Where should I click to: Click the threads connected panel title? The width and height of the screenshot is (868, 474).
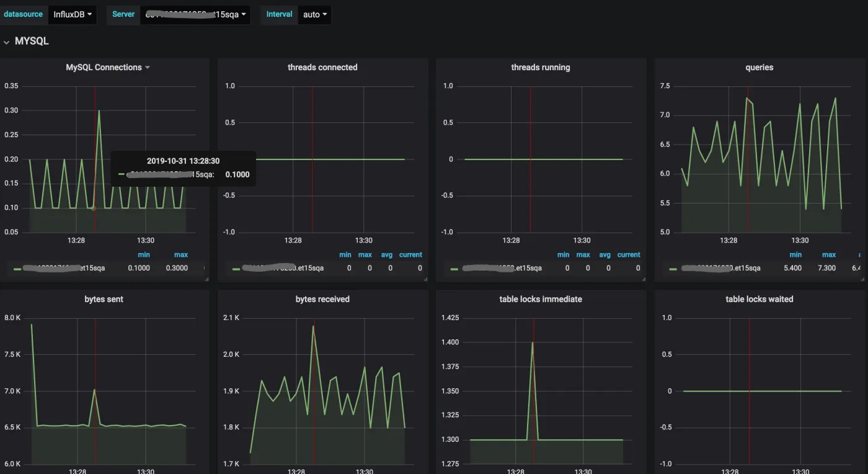322,67
